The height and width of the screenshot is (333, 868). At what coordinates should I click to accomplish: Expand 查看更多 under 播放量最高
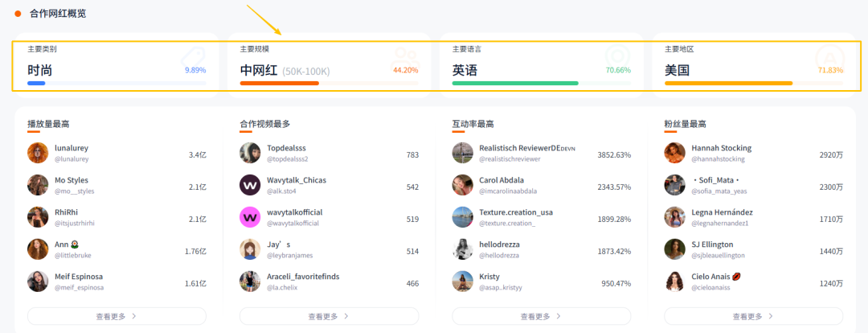pyautogui.click(x=117, y=316)
